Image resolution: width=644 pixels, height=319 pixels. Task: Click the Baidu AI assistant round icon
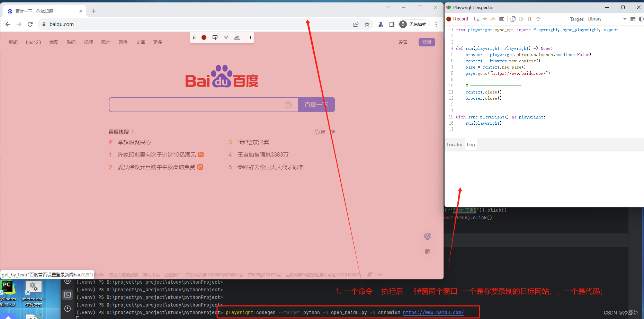click(x=428, y=236)
